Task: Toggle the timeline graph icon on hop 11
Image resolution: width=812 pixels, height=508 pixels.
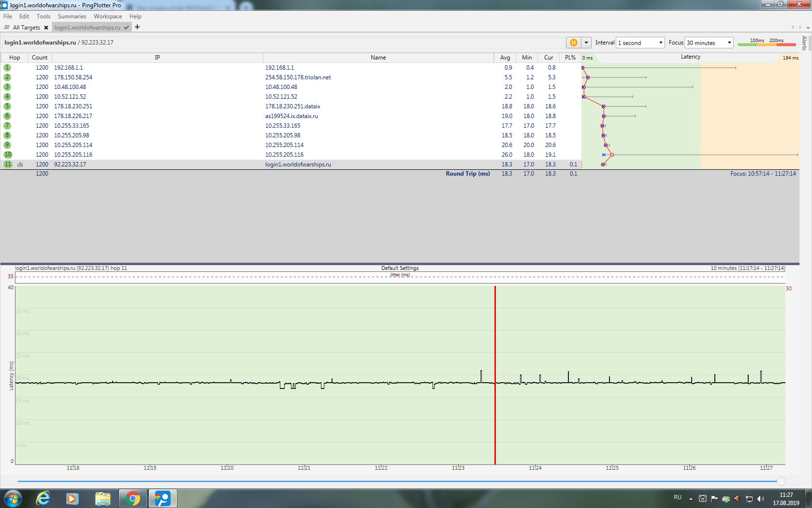Action: pos(20,164)
